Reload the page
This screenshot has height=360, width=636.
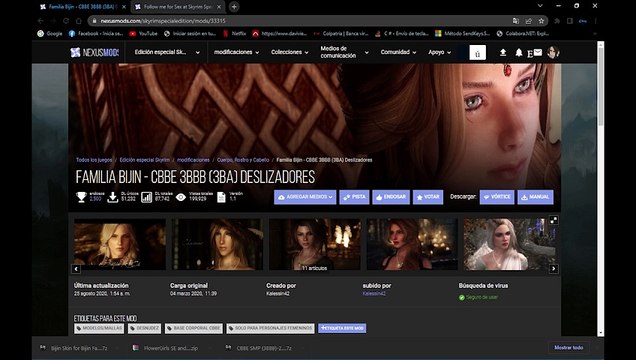pos(66,21)
